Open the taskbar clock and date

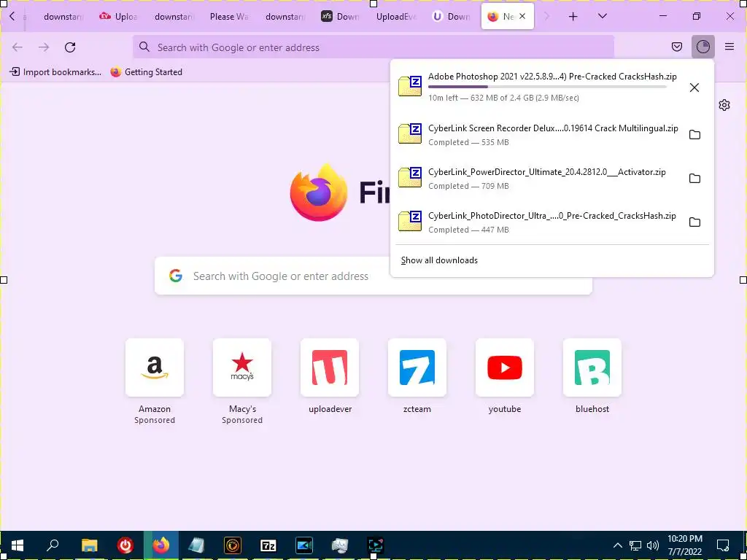(x=684, y=545)
